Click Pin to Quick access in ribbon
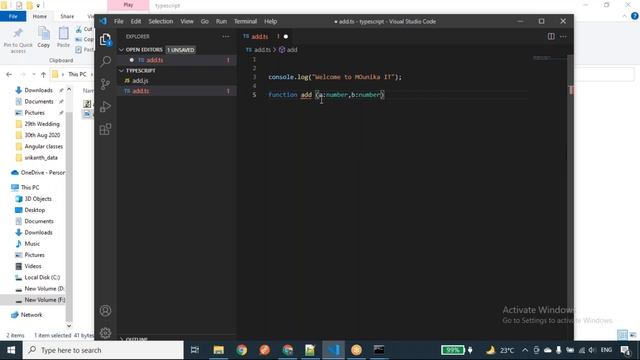This screenshot has height=360, width=640. point(18,40)
